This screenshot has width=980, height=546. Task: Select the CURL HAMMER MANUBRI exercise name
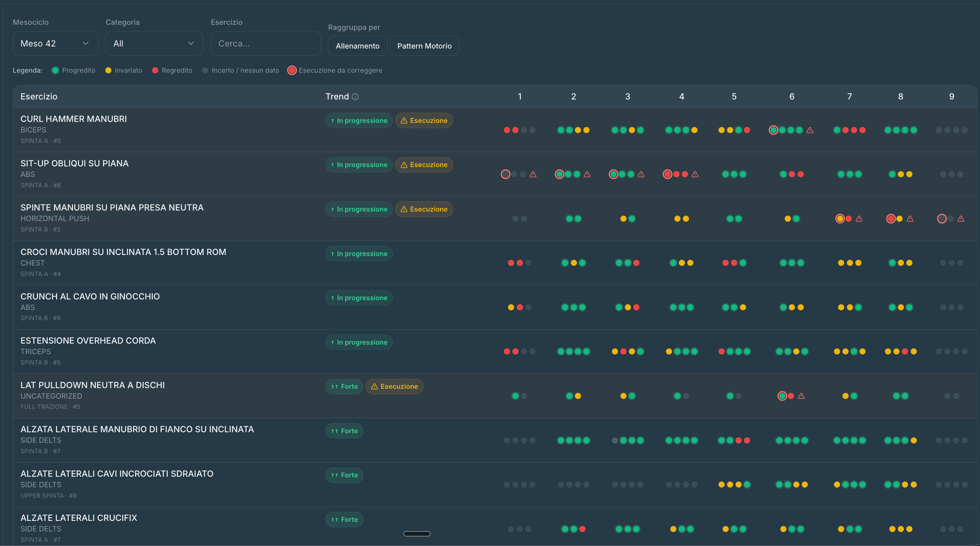74,119
